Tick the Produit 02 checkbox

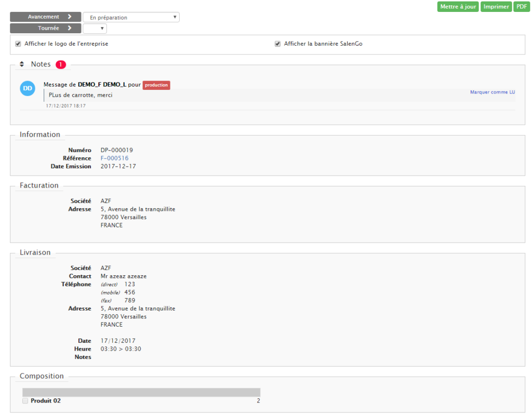tap(25, 401)
